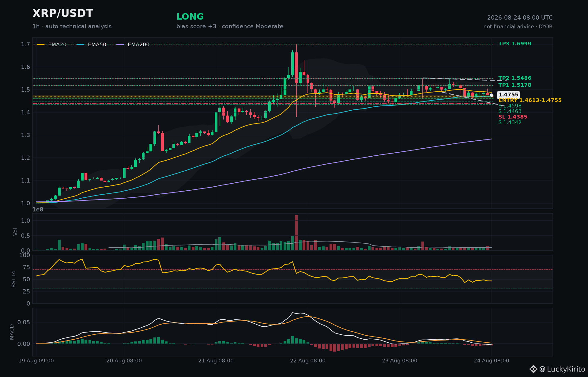Screen dimensions: 588x377
Task: Click the TP2 1.5486 target label
Action: click(515, 78)
